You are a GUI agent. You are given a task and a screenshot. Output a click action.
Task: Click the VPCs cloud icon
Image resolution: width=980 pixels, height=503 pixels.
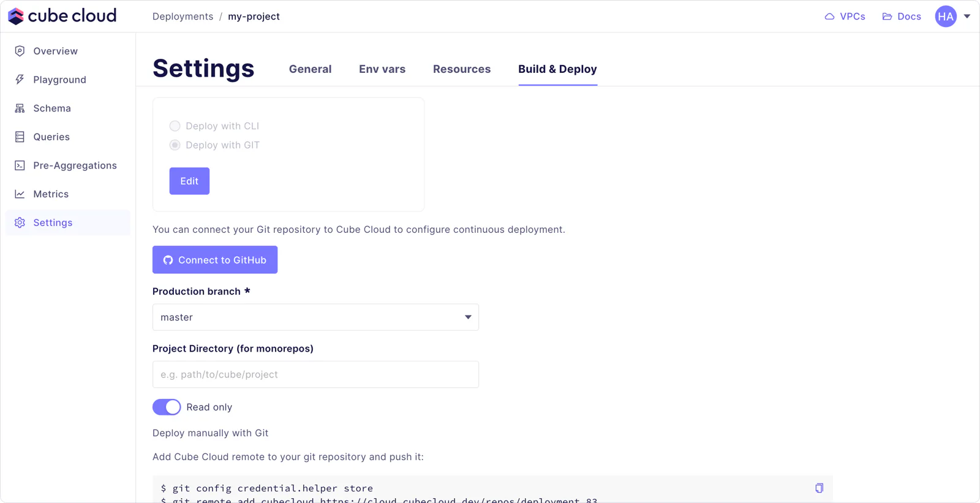pyautogui.click(x=829, y=17)
